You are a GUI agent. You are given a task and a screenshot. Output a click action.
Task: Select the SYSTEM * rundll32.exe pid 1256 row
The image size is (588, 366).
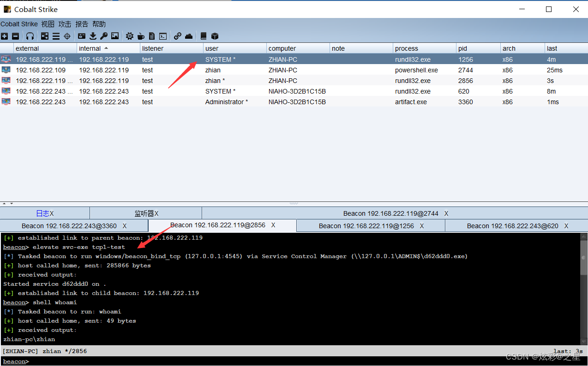tap(294, 59)
